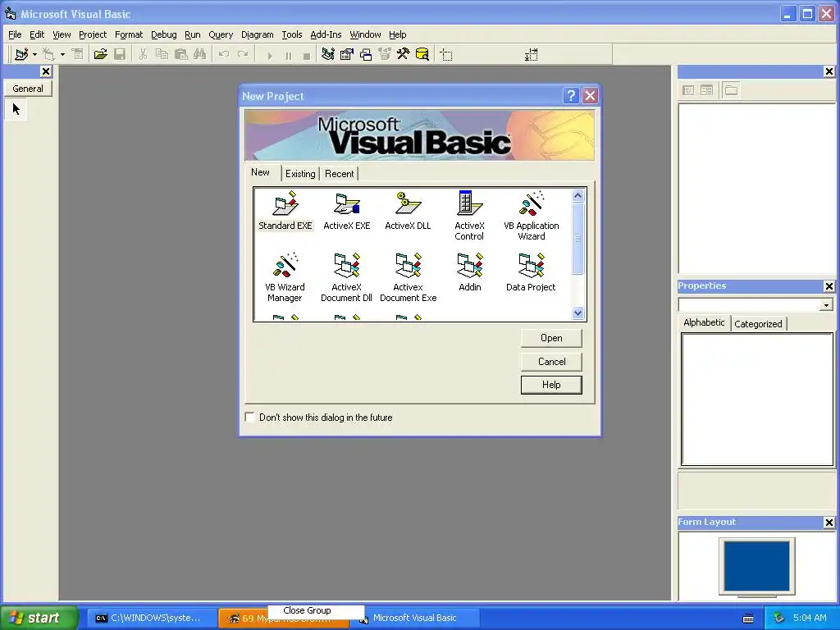Select the ActiveX EXE project type
This screenshot has width=840, height=630.
(x=347, y=211)
